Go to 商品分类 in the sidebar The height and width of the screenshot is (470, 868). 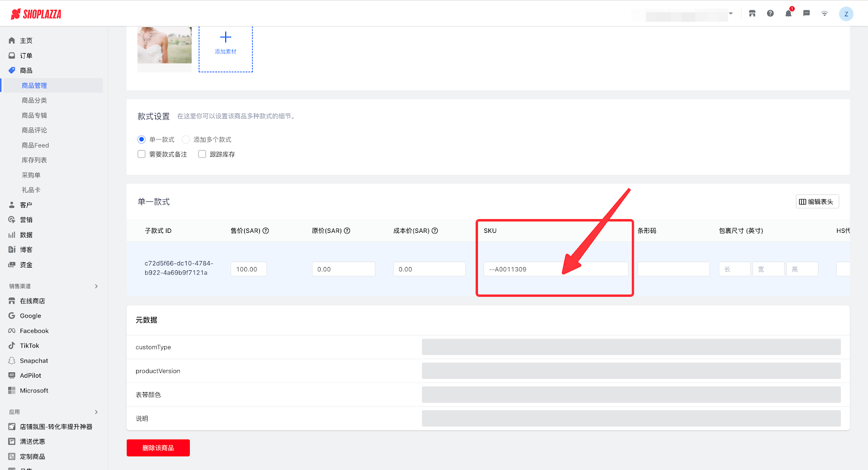[x=34, y=100]
